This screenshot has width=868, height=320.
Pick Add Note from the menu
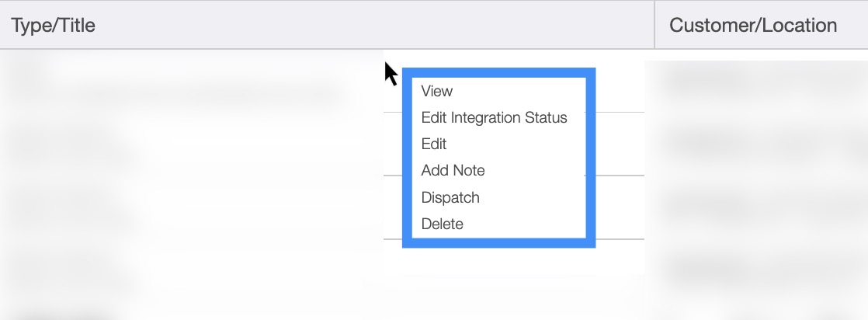[x=453, y=171]
